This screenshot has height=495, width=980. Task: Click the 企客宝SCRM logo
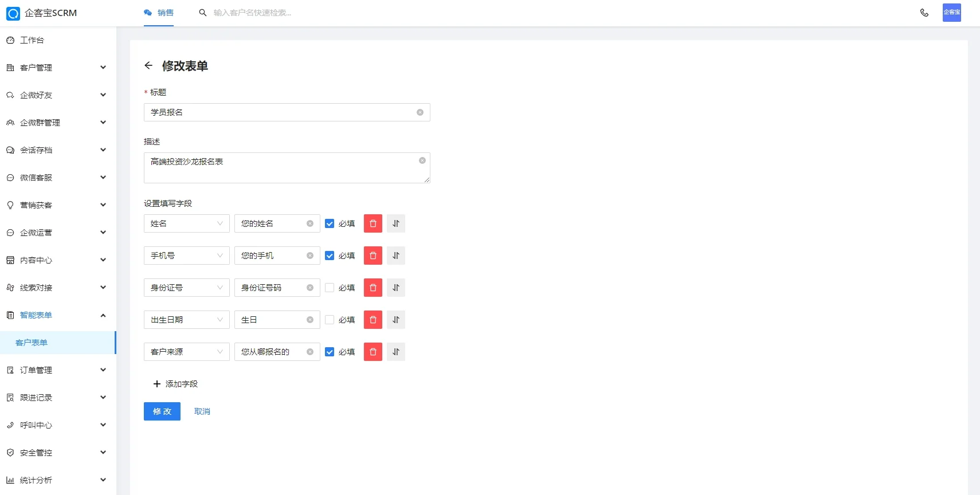click(x=41, y=13)
